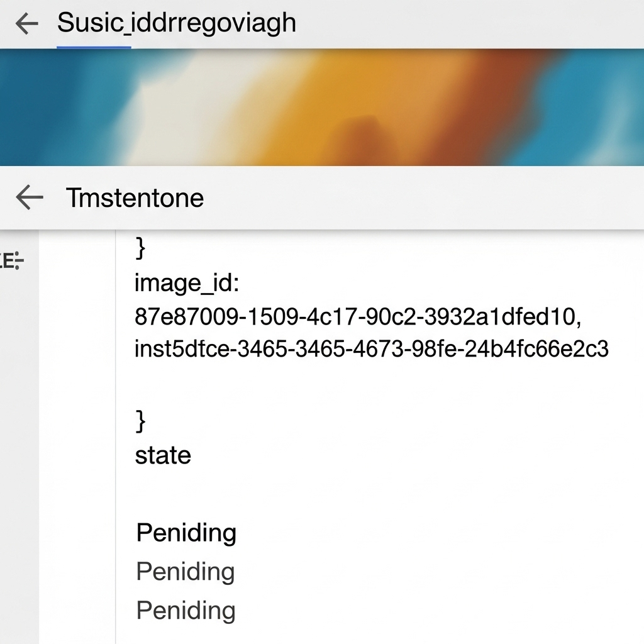
Task: Click the ID starting with 87e87009
Action: [358, 317]
